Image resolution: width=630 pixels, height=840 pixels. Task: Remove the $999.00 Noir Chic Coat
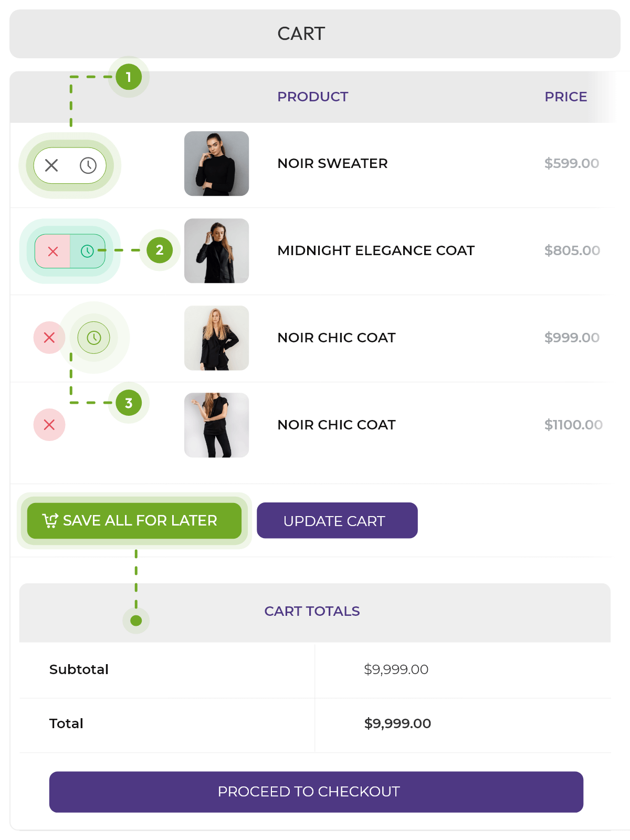(49, 338)
